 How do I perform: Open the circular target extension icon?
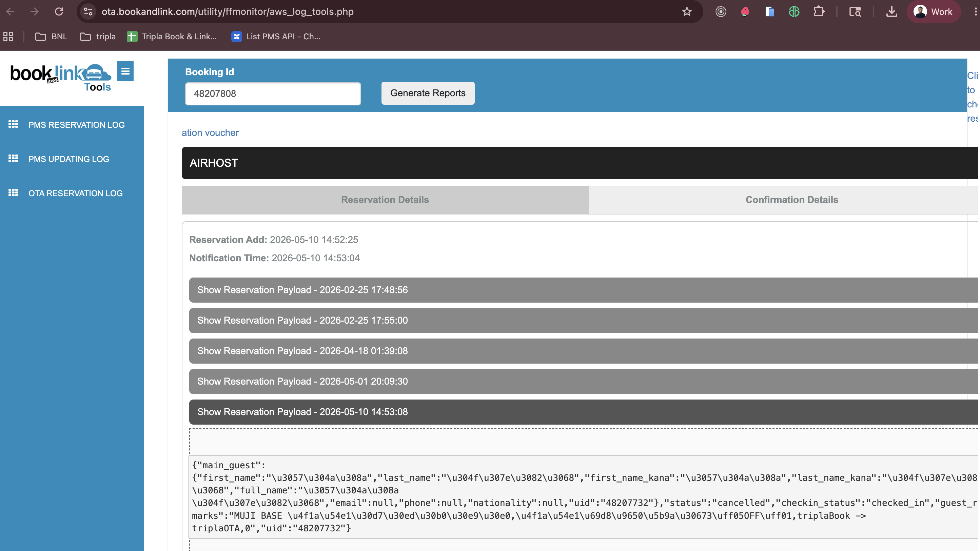(x=721, y=12)
